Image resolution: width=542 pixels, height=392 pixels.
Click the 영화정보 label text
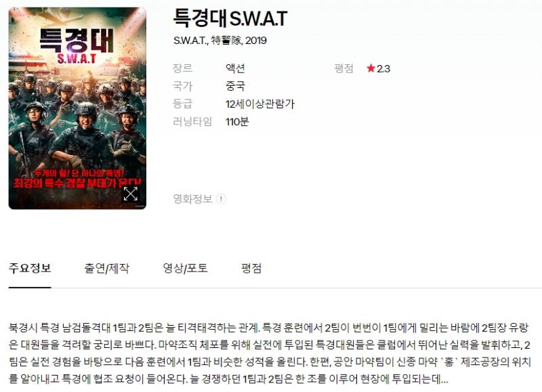[x=192, y=199]
